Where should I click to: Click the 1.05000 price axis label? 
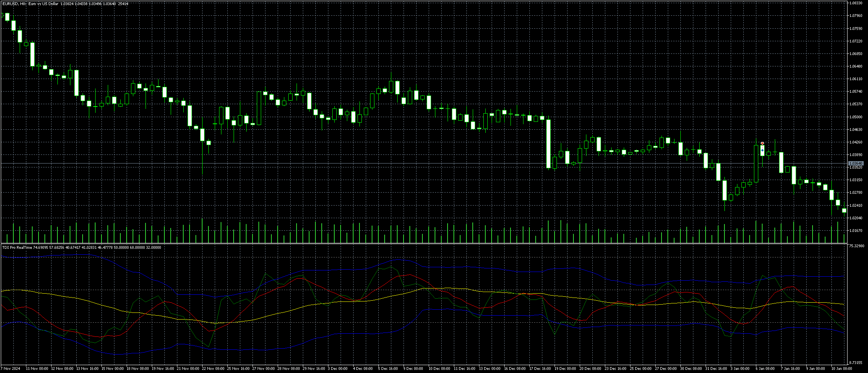(x=855, y=117)
